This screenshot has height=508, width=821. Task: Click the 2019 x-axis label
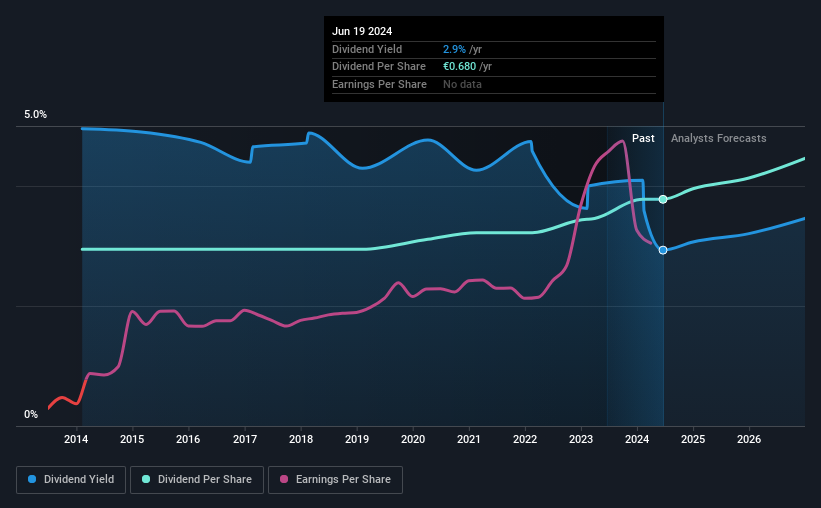coord(357,439)
